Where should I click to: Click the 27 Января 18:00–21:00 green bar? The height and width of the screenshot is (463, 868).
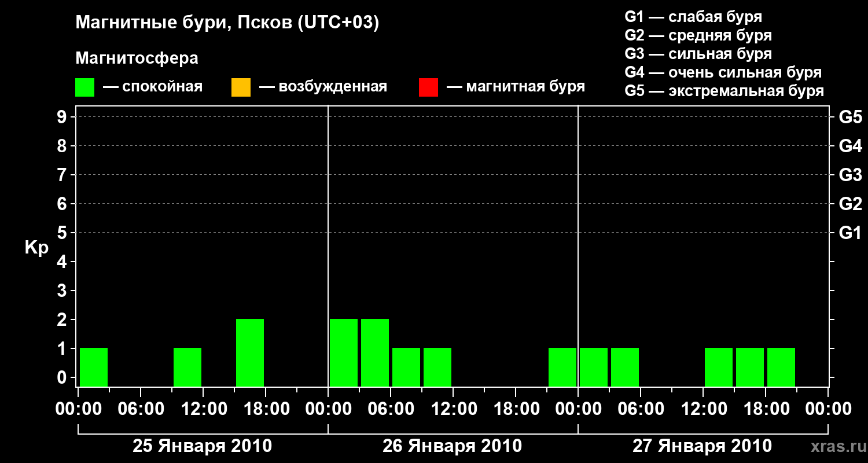click(x=781, y=367)
